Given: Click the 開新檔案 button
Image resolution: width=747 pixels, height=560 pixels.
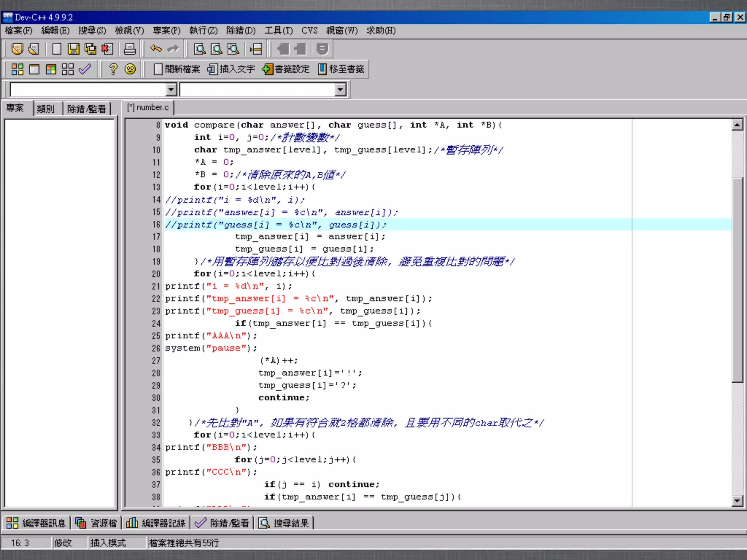Looking at the screenshot, I should [x=177, y=69].
